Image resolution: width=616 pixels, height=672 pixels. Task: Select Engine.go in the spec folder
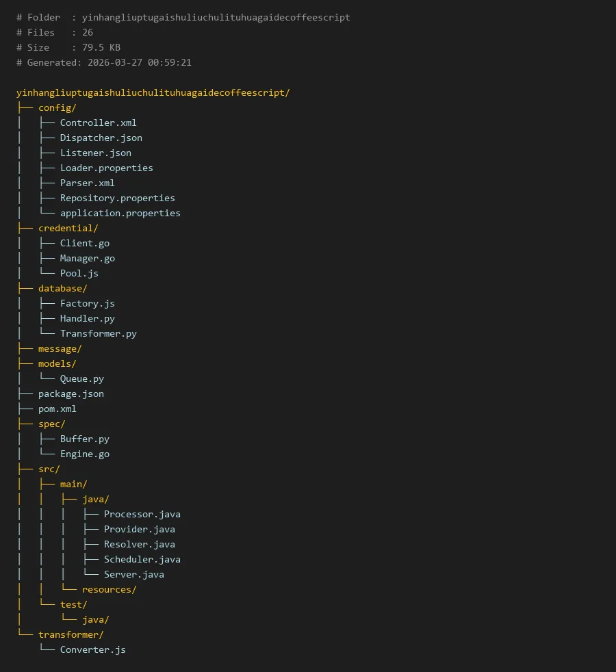click(84, 454)
